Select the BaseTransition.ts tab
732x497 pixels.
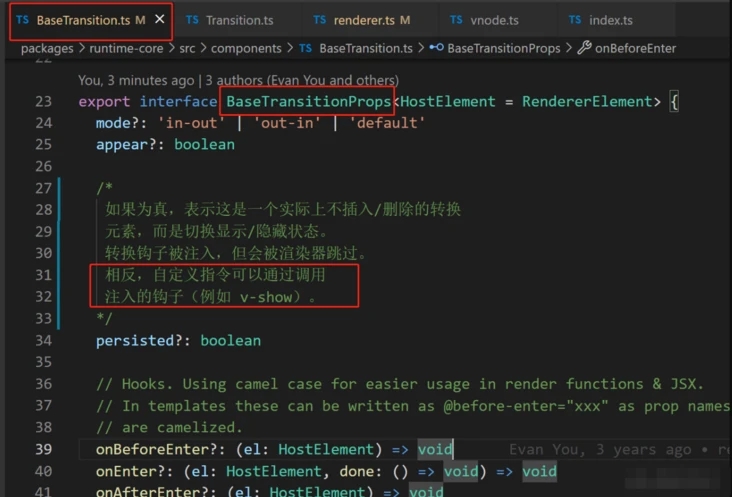91,20
